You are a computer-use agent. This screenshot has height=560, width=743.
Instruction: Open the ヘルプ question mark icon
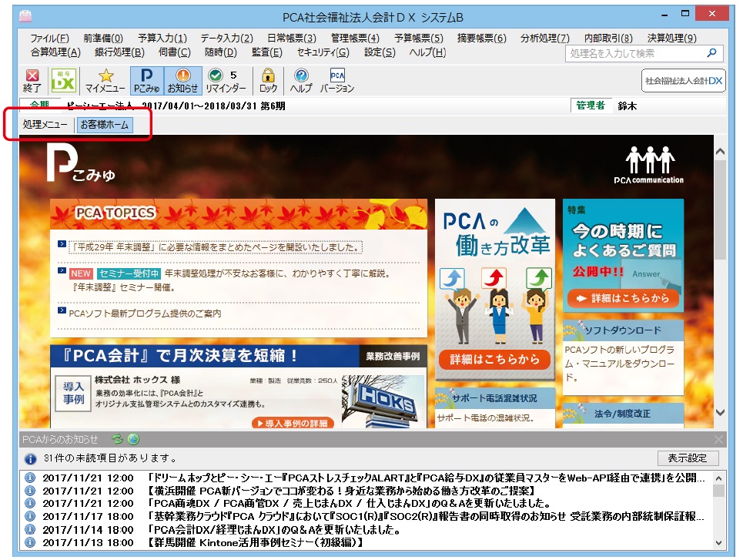pyautogui.click(x=301, y=80)
